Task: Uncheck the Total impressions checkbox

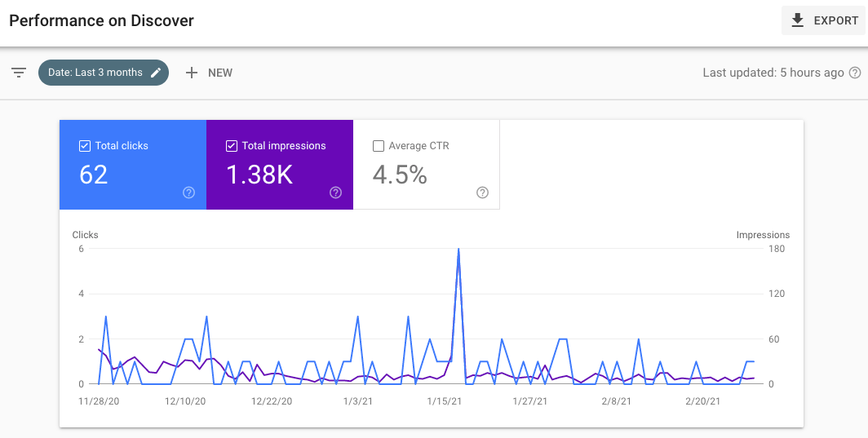Action: pos(232,146)
